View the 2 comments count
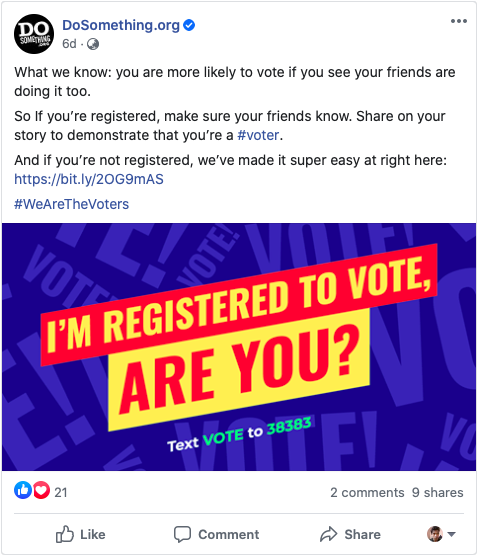This screenshot has width=480, height=555. [367, 492]
